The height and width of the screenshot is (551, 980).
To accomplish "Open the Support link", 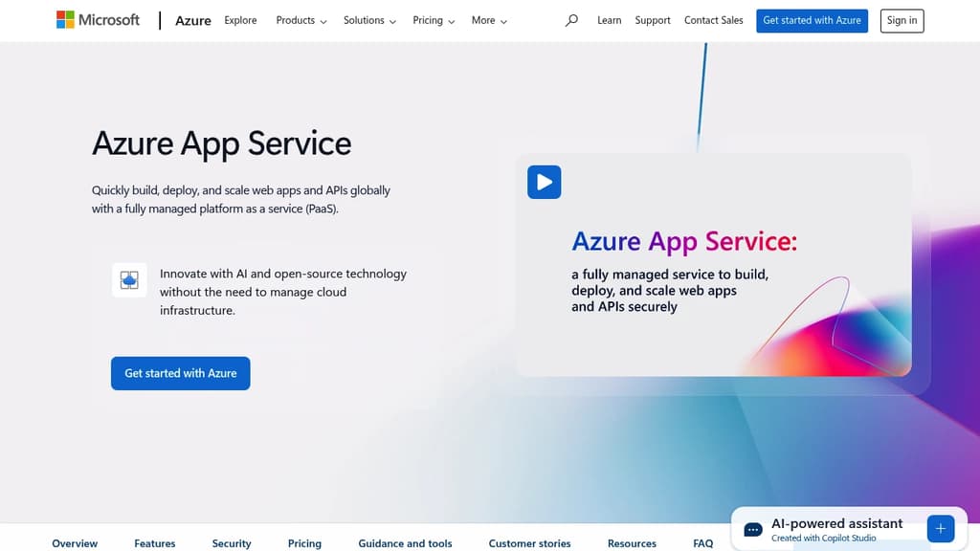I will 653,21.
